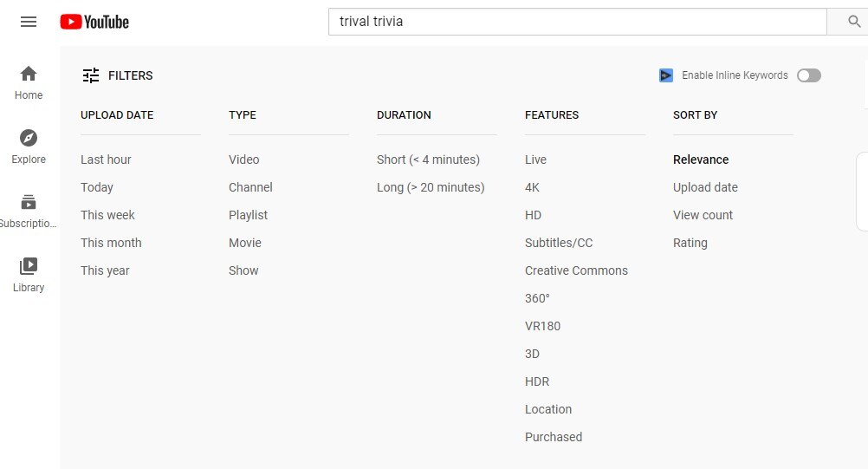Screen dimensions: 868x469
Task: Toggle Enable Inline Keywords switch
Action: (x=808, y=75)
